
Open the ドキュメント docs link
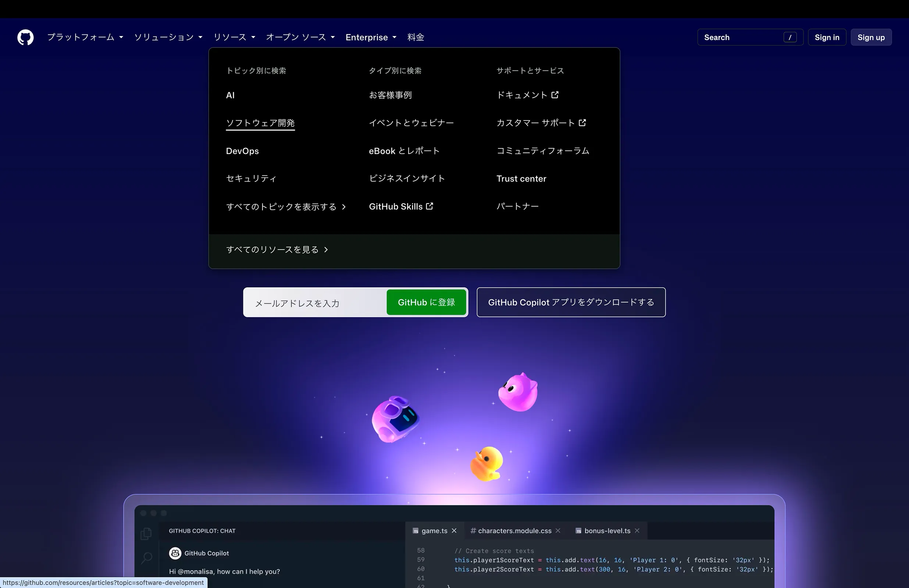coord(527,95)
